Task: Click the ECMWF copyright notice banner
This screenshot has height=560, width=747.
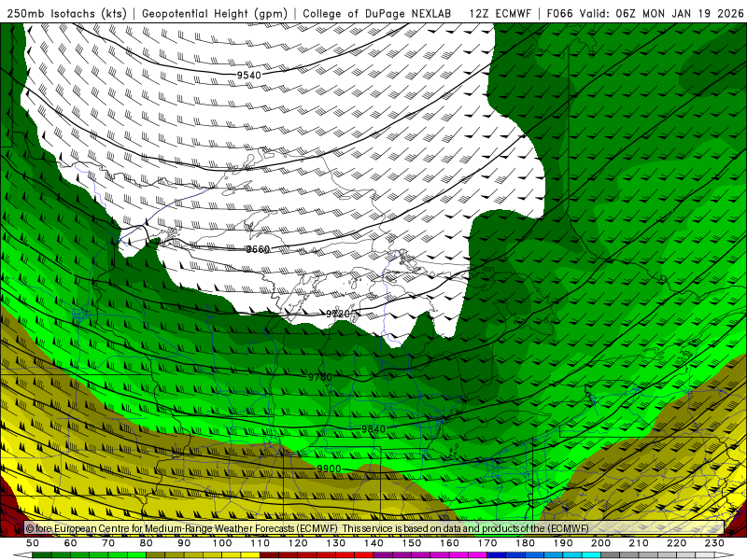Action: 374,528
